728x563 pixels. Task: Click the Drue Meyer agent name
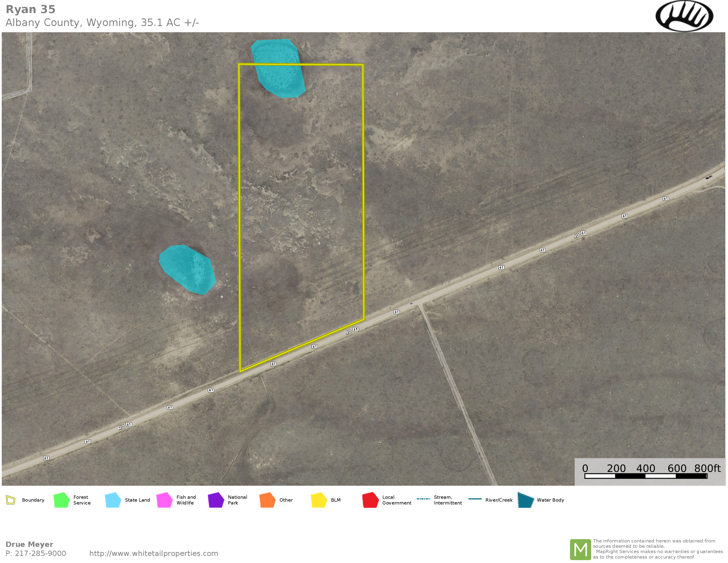[x=29, y=544]
